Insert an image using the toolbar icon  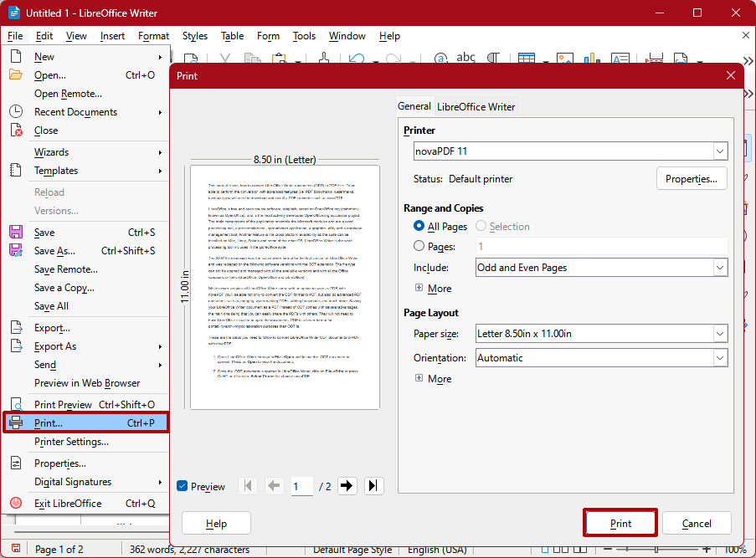coord(564,58)
